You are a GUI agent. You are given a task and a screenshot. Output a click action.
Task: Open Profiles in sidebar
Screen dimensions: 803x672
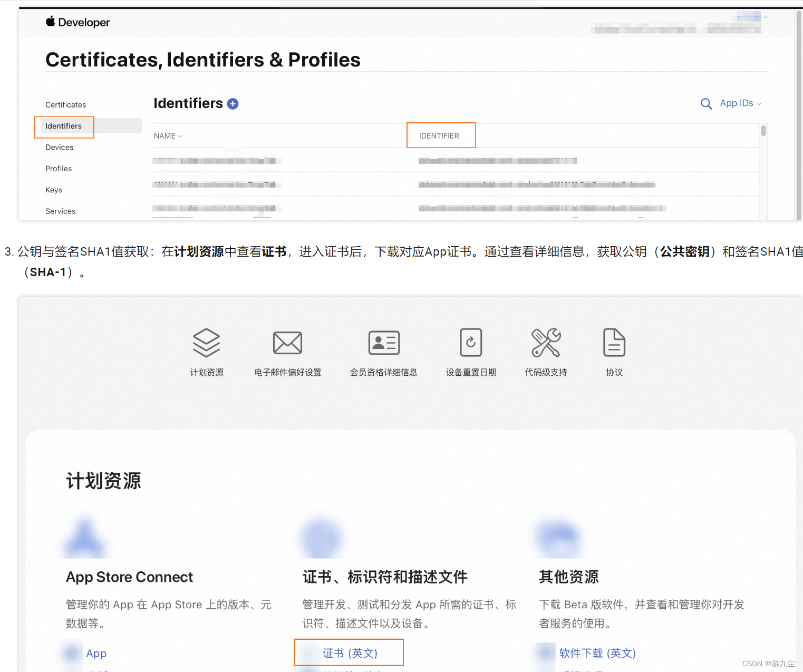pos(59,169)
